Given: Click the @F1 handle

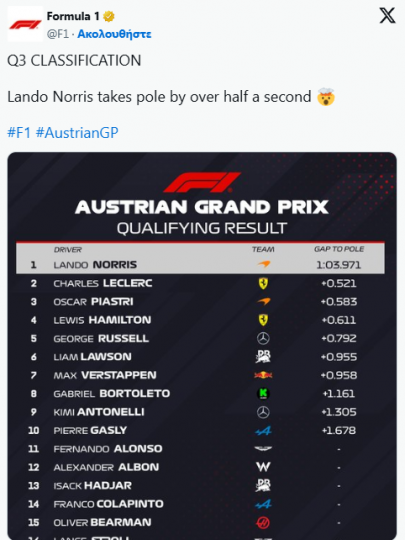Looking at the screenshot, I should point(58,34).
